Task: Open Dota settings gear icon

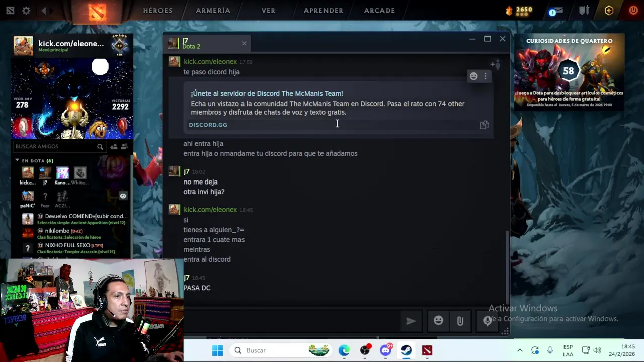Action: coord(26,10)
